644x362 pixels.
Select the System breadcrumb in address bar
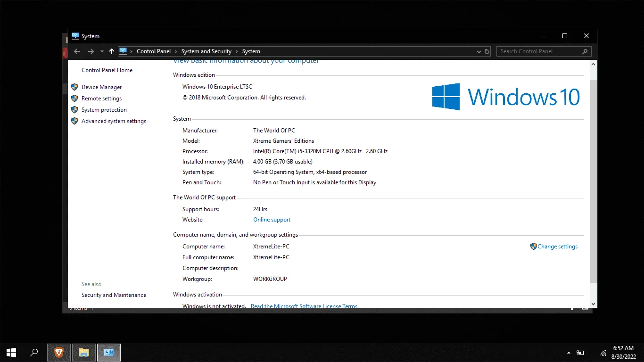[x=251, y=51]
